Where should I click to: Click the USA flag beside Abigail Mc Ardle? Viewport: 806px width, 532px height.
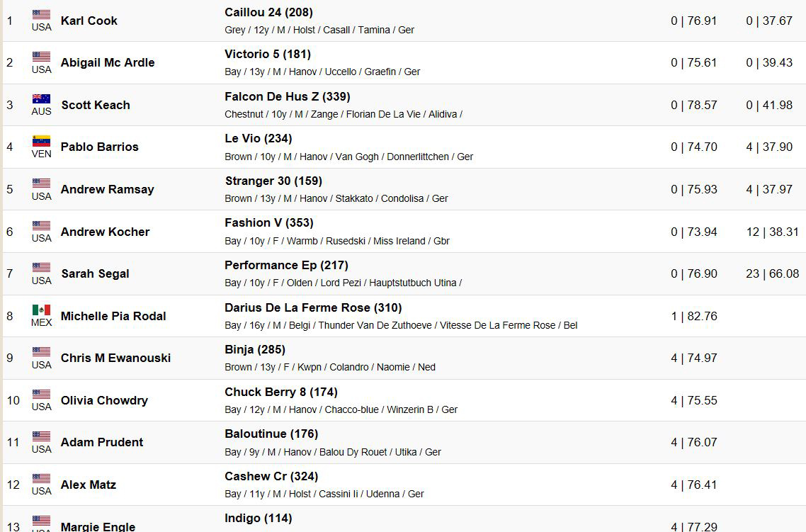click(41, 57)
